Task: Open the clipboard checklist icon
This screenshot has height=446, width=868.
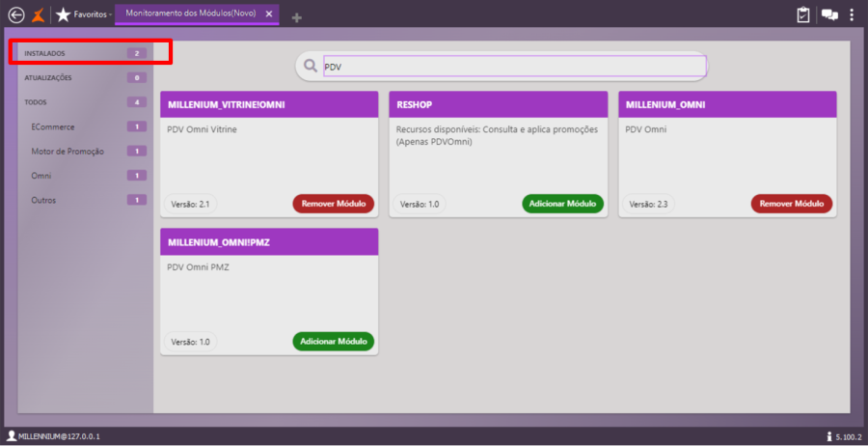Action: coord(803,14)
